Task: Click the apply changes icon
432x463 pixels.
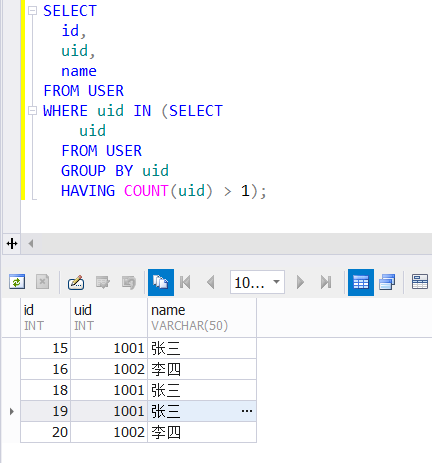Action: click(102, 282)
